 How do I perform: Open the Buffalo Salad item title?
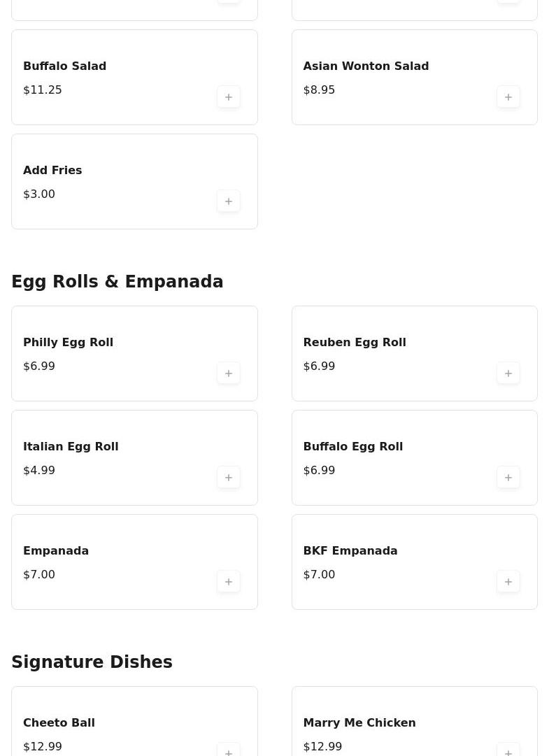coord(64,66)
